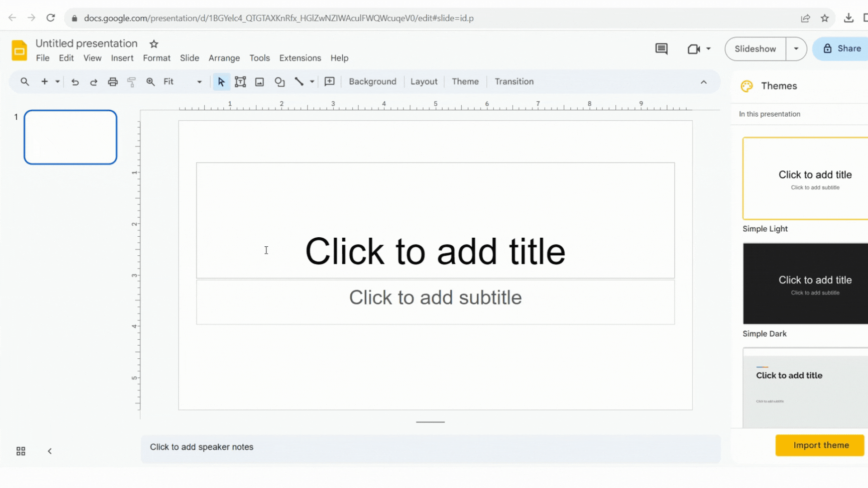The height and width of the screenshot is (488, 868).
Task: Open the Arrange menu
Action: tap(224, 58)
